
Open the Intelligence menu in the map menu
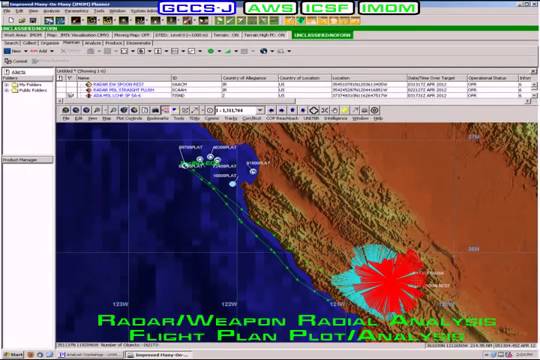coord(335,118)
